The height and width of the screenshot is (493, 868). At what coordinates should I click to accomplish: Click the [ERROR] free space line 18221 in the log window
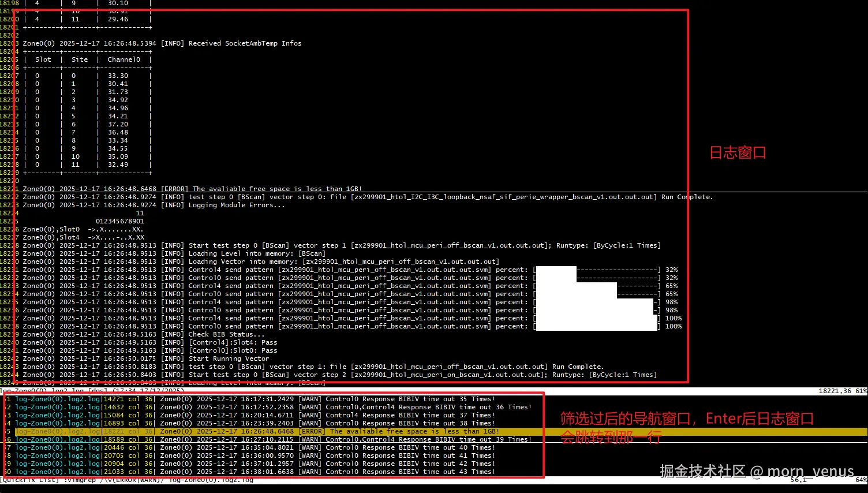click(192, 189)
